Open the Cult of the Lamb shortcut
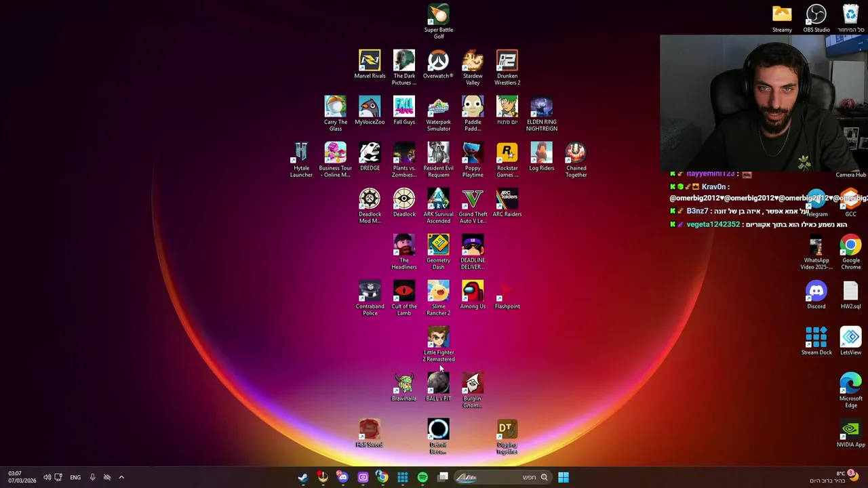Screen dimensions: 868x488 [404, 298]
